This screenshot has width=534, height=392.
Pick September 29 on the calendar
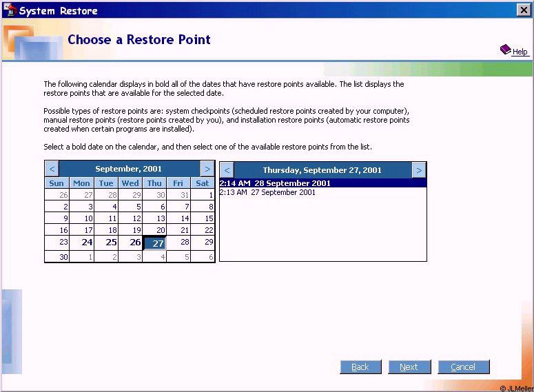click(203, 242)
